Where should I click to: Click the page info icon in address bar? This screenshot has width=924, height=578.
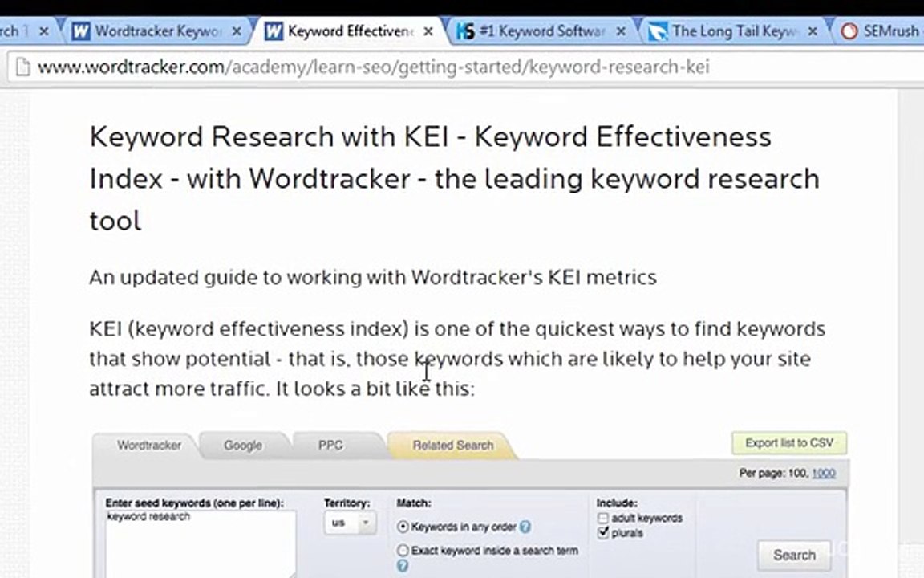pos(22,67)
